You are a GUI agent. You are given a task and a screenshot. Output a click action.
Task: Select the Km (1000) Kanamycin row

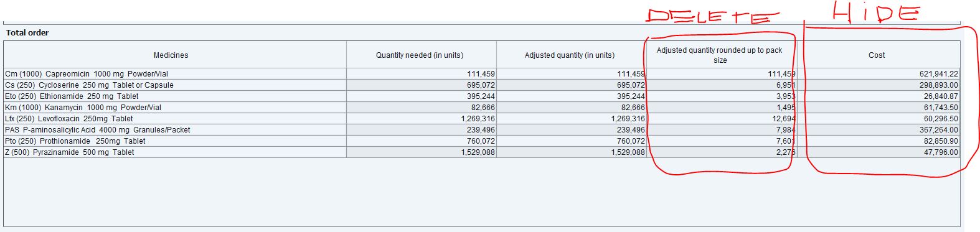click(x=482, y=108)
